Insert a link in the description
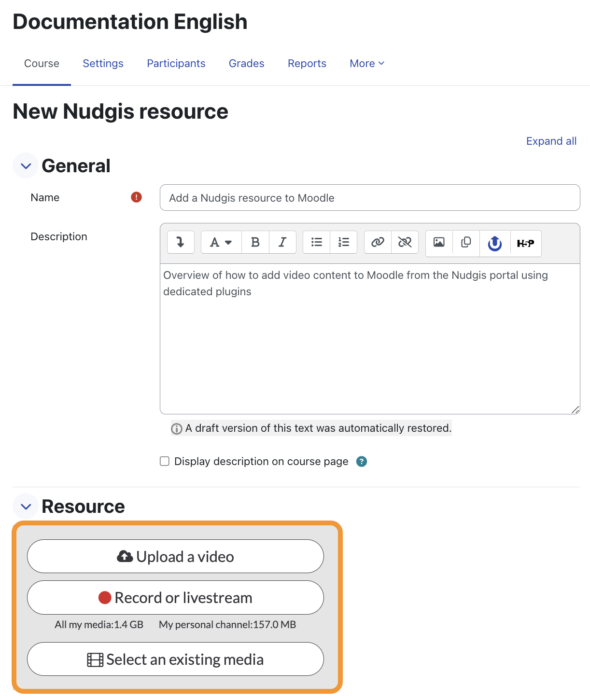The width and height of the screenshot is (590, 700). coord(378,242)
